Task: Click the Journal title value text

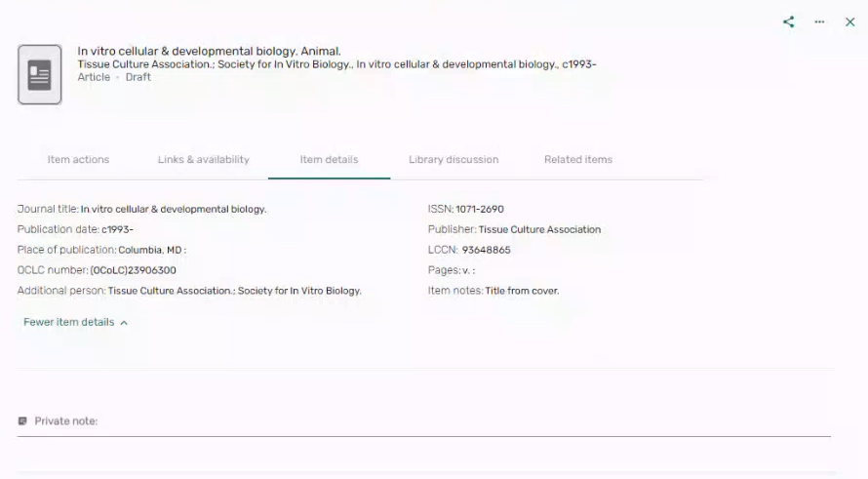Action: pyautogui.click(x=174, y=210)
